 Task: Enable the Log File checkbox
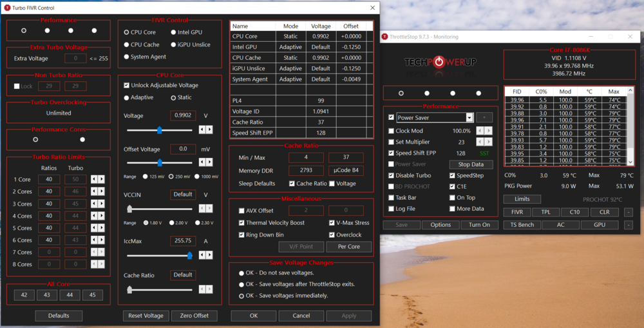tap(391, 209)
